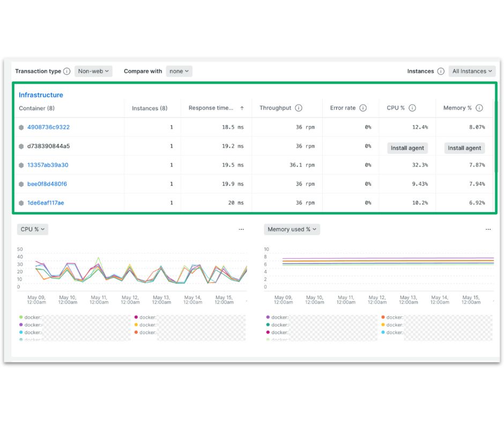Open Transaction type Non-web dropdown
504x423 pixels.
[x=93, y=71]
